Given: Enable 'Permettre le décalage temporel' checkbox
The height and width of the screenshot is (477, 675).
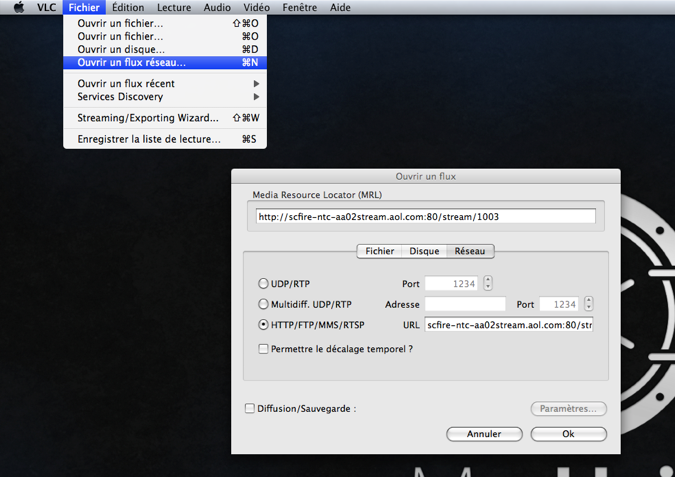Looking at the screenshot, I should [264, 349].
